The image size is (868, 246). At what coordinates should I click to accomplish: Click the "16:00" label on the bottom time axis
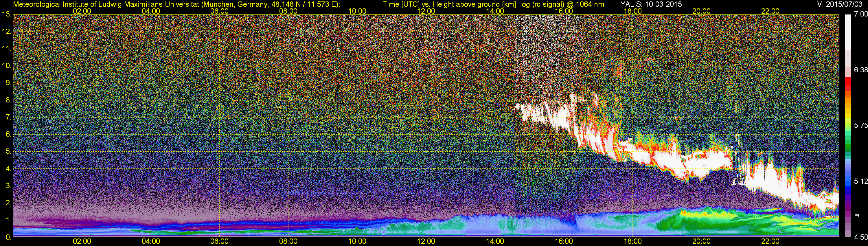click(x=564, y=242)
